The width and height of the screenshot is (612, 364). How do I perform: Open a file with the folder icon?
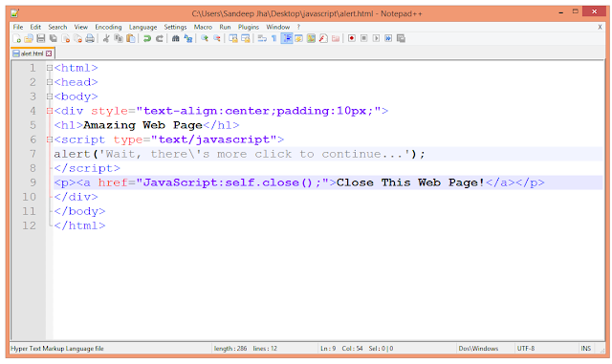click(x=29, y=38)
